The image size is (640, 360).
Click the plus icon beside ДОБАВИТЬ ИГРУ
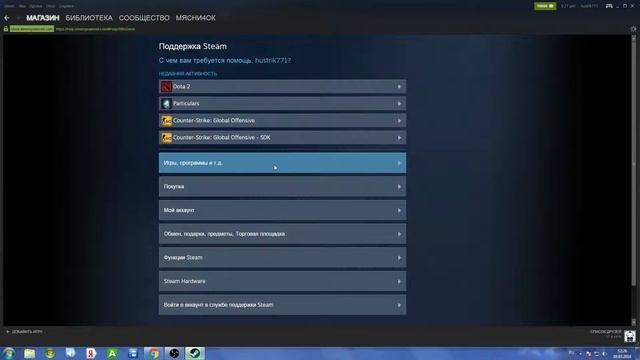pos(8,332)
